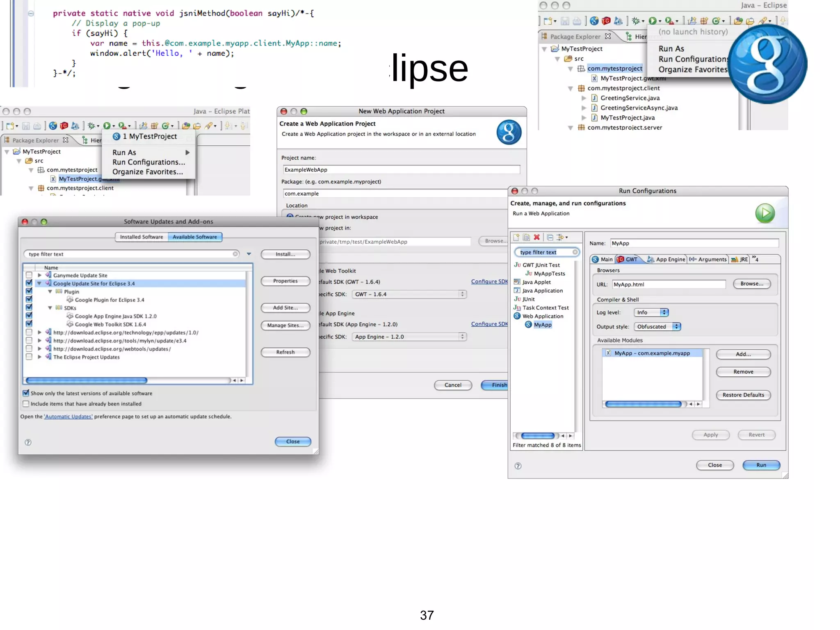The image size is (840, 630).
Task: Click the Manage Sites... button
Action: tap(285, 325)
